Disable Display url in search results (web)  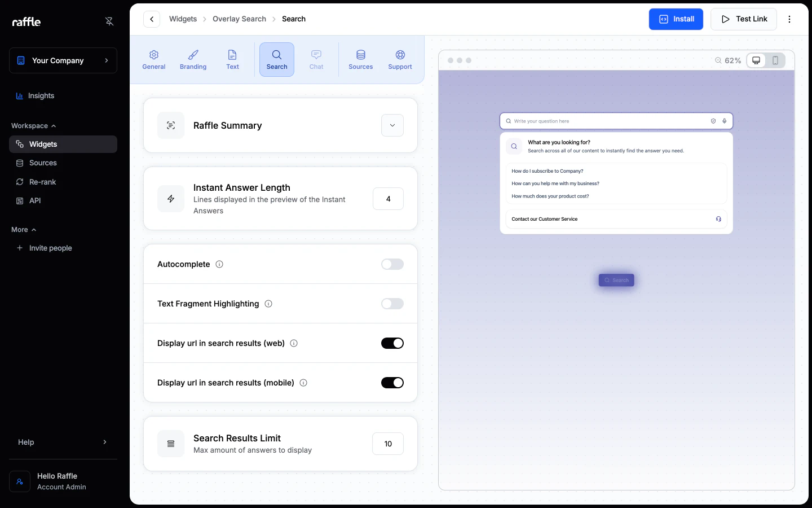[x=392, y=343]
